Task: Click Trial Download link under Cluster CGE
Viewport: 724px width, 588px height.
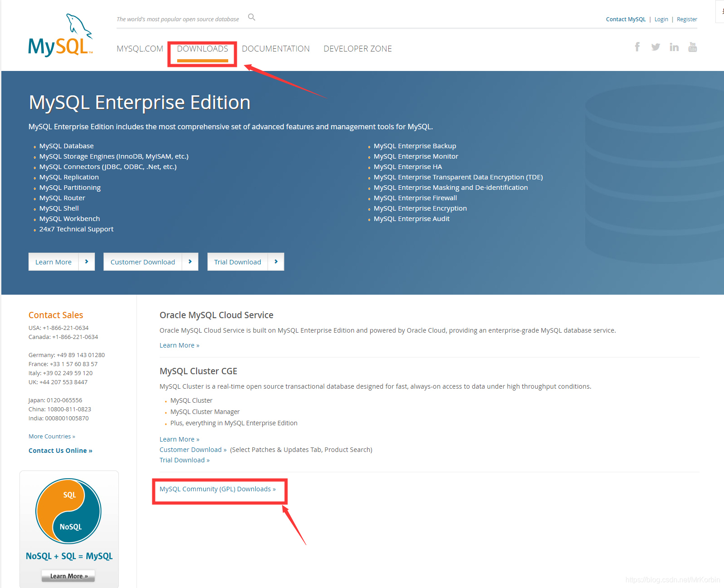Action: pos(184,460)
